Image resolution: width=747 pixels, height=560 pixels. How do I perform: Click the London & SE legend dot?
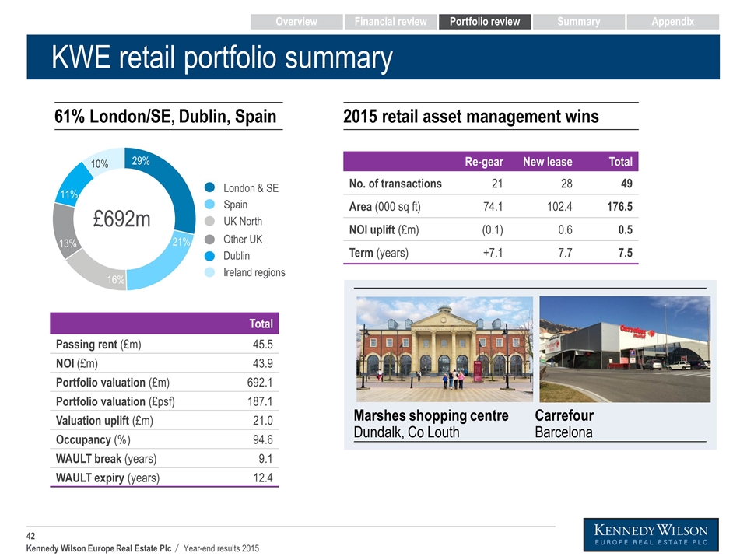pyautogui.click(x=209, y=187)
